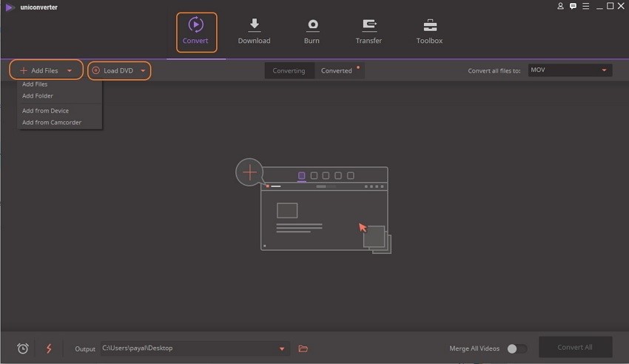Choose Add Files from the menu
This screenshot has width=629, height=364.
[35, 84]
